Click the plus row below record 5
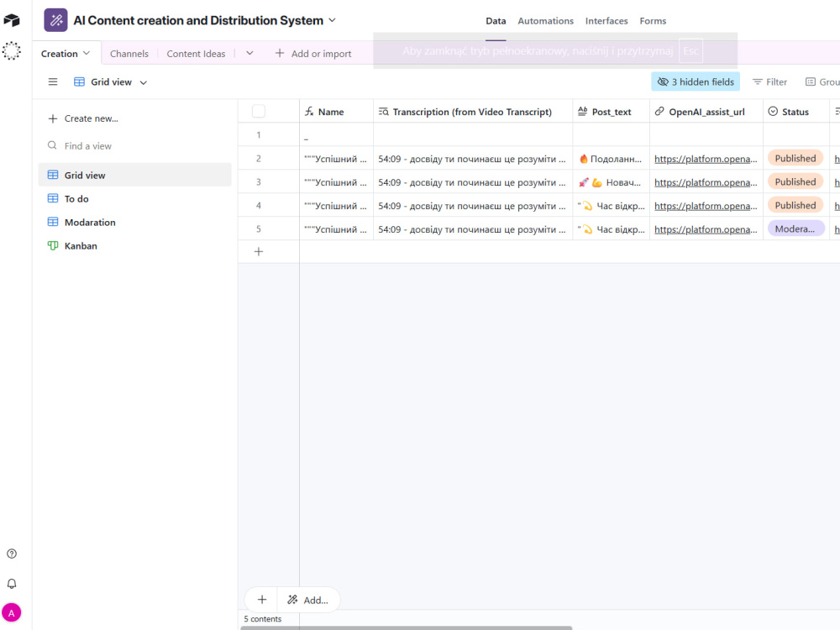The width and height of the screenshot is (840, 630). [258, 251]
